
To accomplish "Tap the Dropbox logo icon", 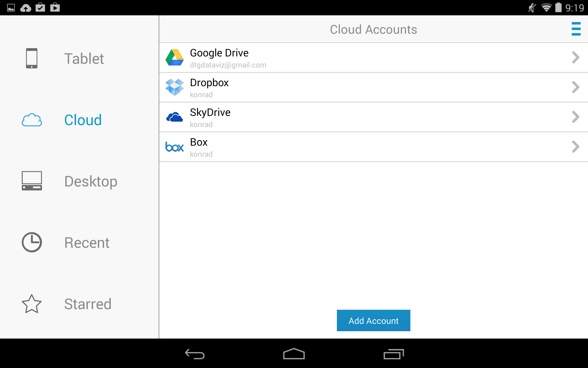I will tap(175, 87).
